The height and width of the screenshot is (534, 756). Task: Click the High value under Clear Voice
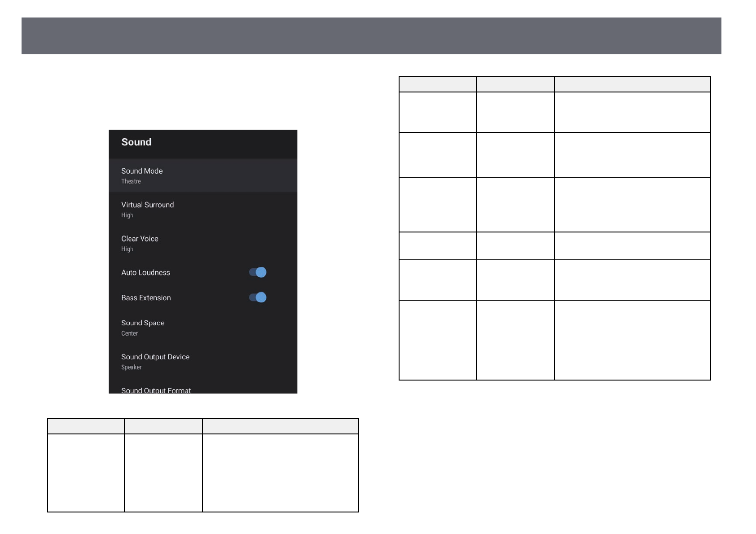point(127,249)
